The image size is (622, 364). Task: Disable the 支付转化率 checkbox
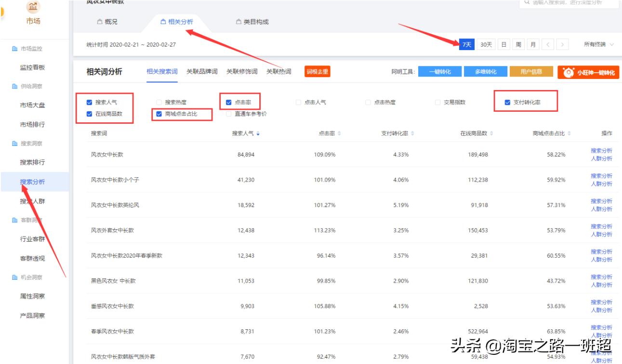[507, 102]
